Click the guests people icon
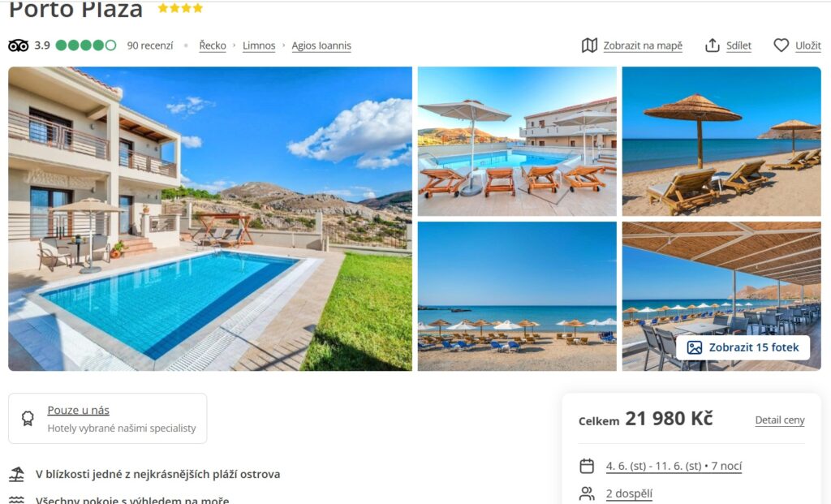 click(x=587, y=493)
